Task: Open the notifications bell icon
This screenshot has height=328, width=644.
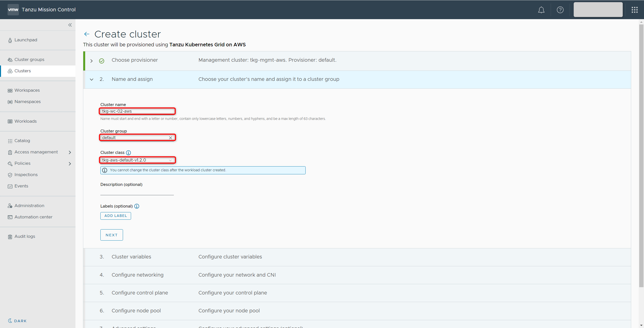Action: (541, 10)
